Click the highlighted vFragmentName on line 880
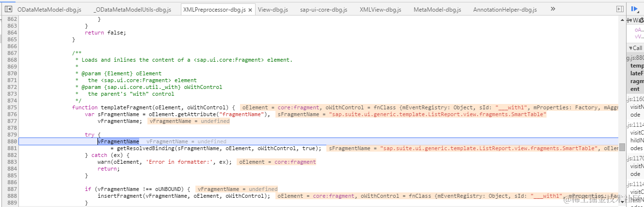The height and width of the screenshot is (207, 644). pyautogui.click(x=118, y=141)
